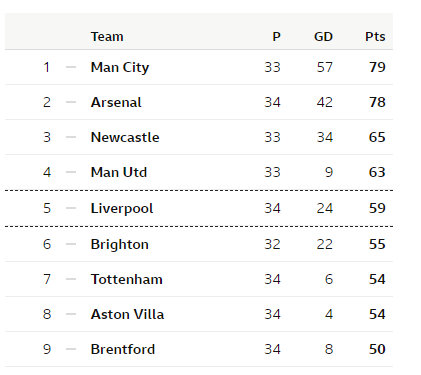Image resolution: width=421 pixels, height=375 pixels.
Task: Click Man City's 79 points value
Action: tap(377, 67)
